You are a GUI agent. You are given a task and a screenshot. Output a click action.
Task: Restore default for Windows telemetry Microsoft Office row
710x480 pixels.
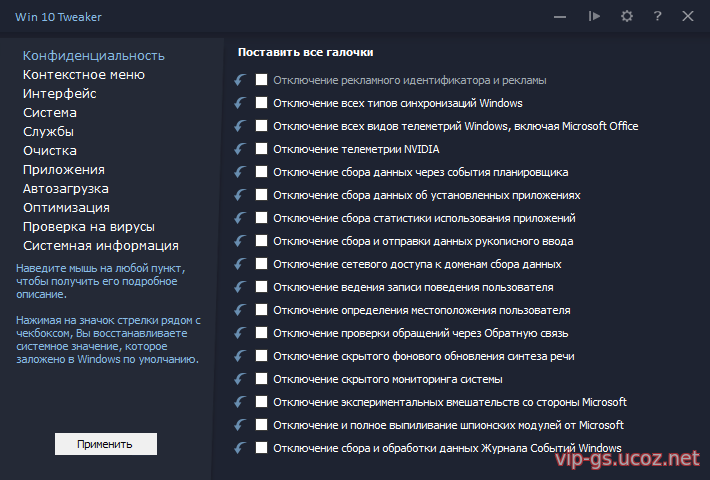click(240, 126)
